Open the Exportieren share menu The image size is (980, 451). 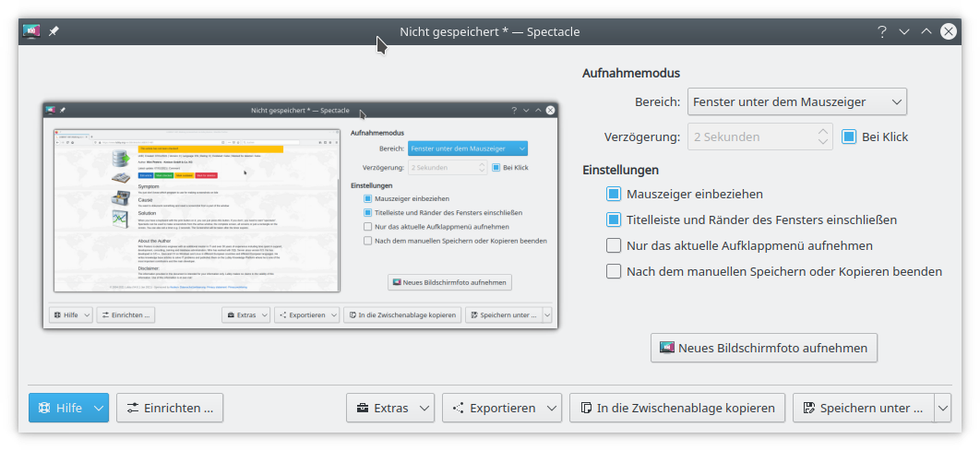coord(502,408)
